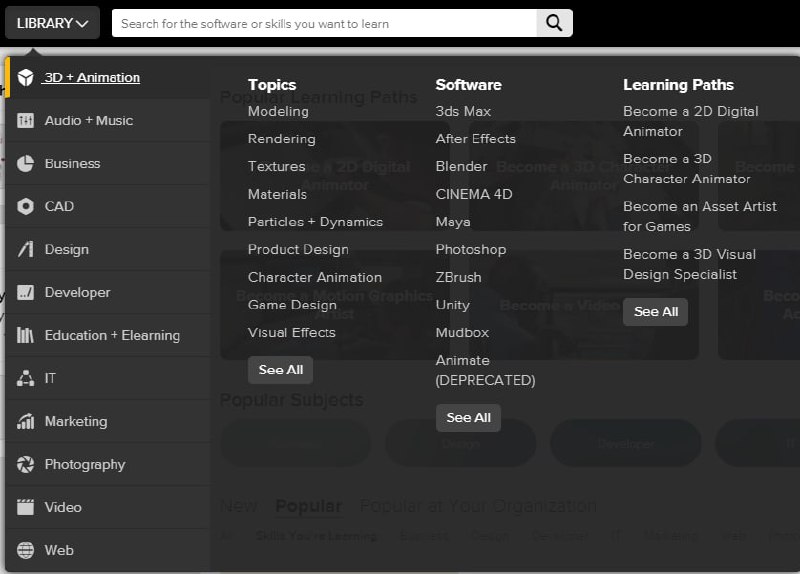Collapse the LIBRARY dropdown menu

click(52, 23)
